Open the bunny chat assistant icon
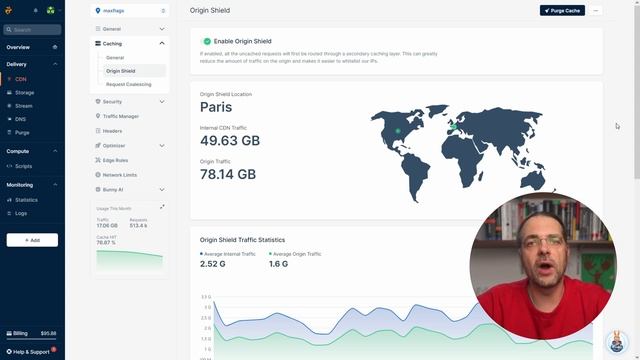This screenshot has width=640, height=360. click(x=616, y=342)
